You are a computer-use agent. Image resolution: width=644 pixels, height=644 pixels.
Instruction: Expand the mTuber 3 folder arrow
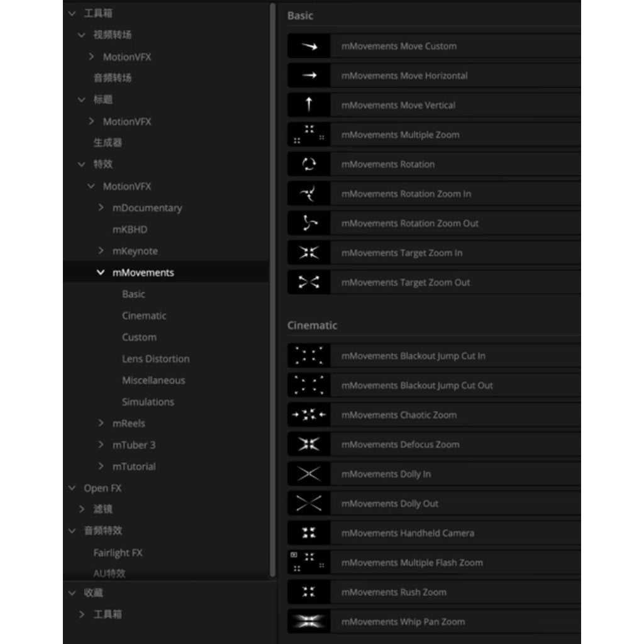point(101,445)
